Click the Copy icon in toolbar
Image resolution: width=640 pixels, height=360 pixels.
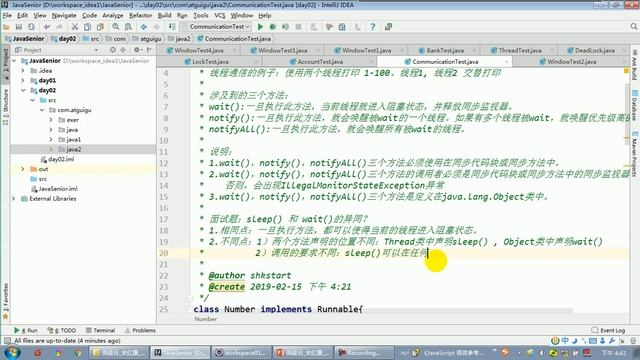(x=87, y=27)
